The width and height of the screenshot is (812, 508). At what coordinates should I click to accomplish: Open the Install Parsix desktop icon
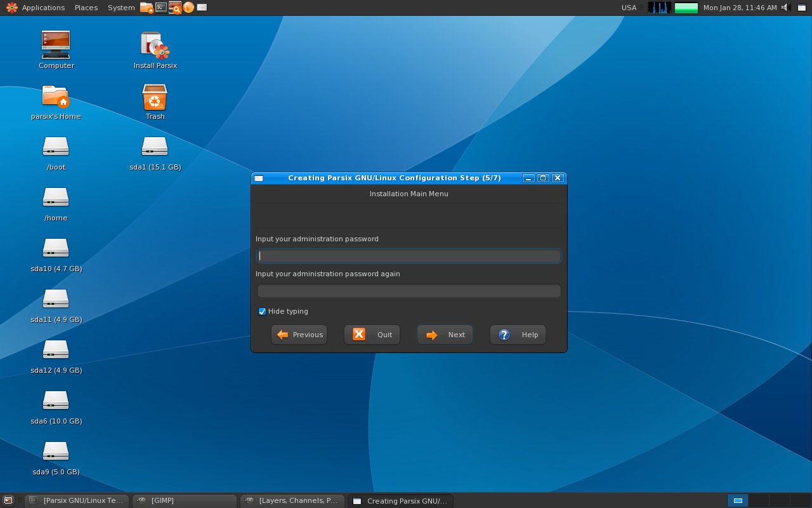[155, 46]
